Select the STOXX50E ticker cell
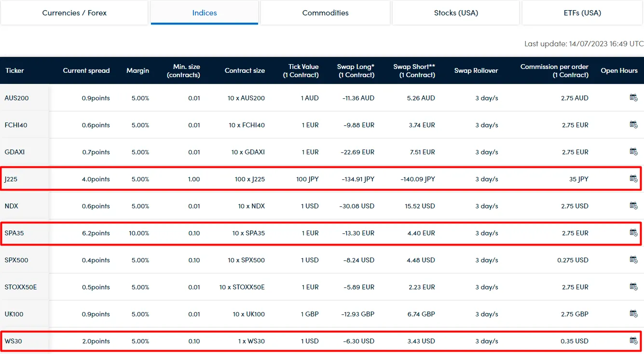The height and width of the screenshot is (354, 644). tap(25, 287)
